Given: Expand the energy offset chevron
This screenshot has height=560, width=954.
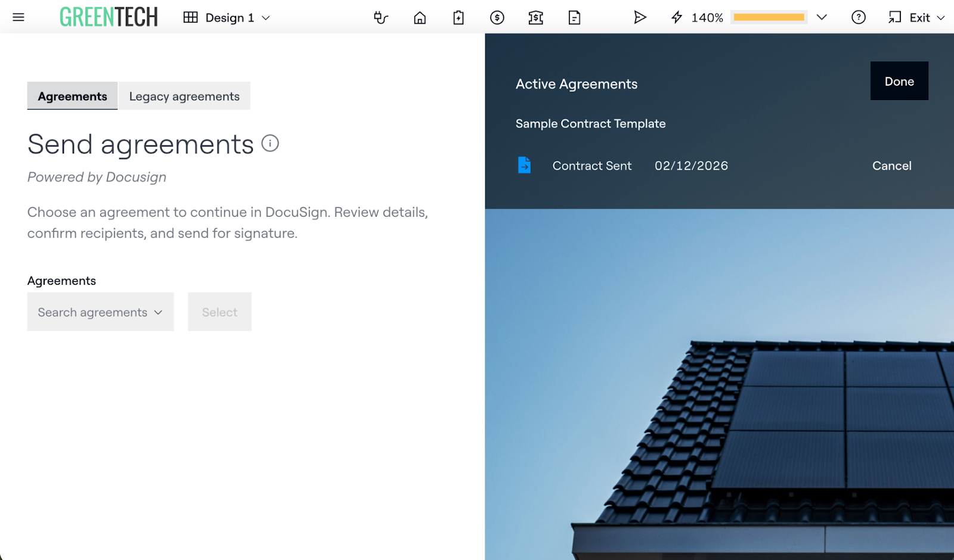Looking at the screenshot, I should tap(822, 17).
